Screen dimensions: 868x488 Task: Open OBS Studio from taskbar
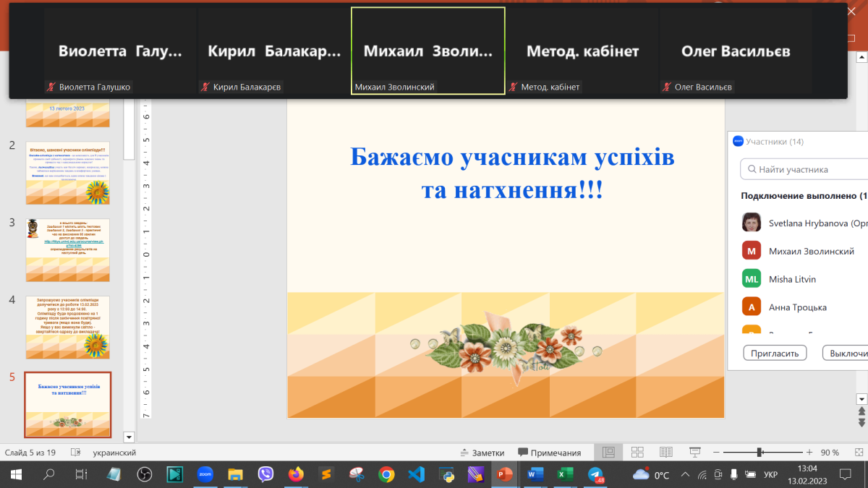click(144, 475)
